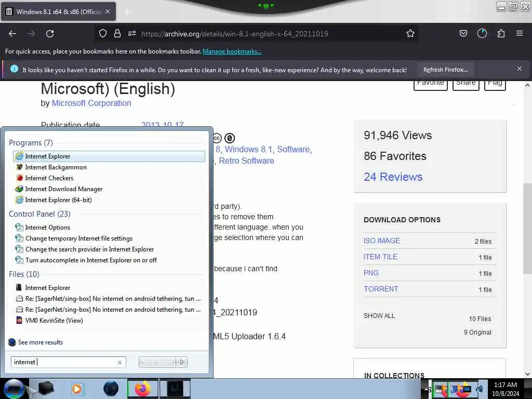Save page to Pocket icon

463,33
